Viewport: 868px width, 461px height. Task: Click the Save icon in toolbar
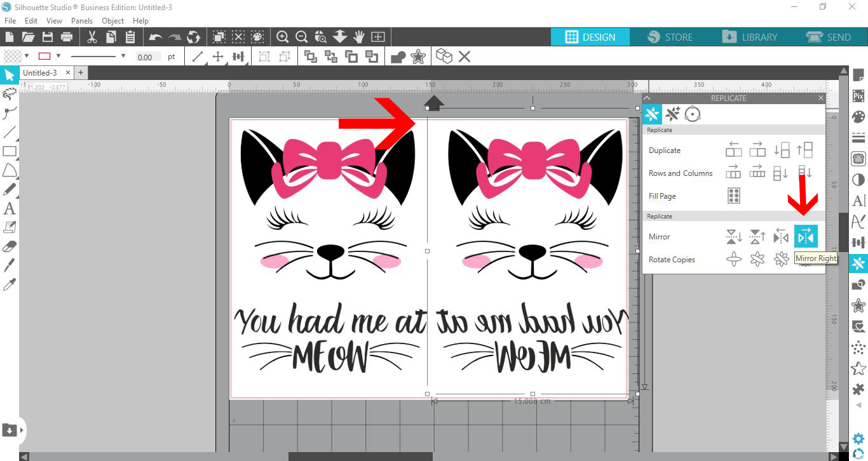tap(47, 37)
